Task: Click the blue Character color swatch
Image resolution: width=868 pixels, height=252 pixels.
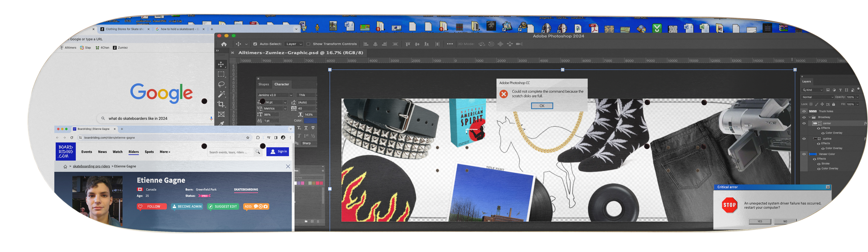Action: coord(310,120)
